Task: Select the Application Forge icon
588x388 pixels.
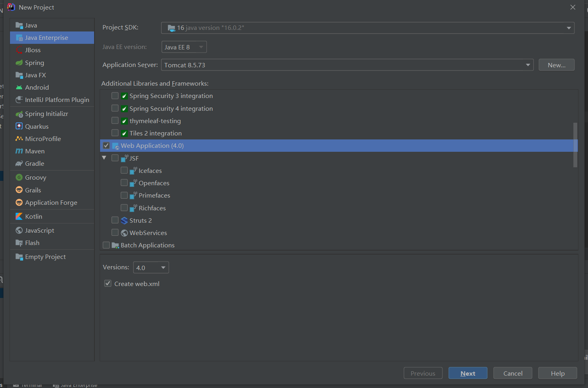Action: 19,202
